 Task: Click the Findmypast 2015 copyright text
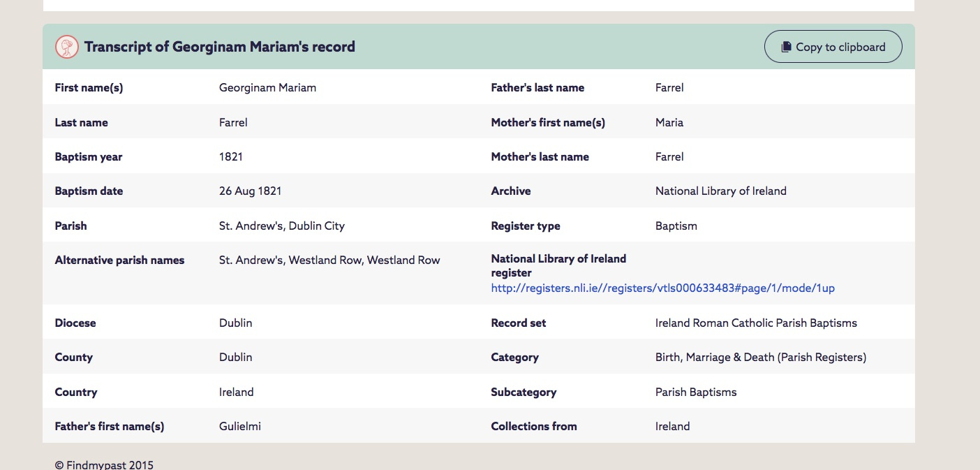pos(104,464)
